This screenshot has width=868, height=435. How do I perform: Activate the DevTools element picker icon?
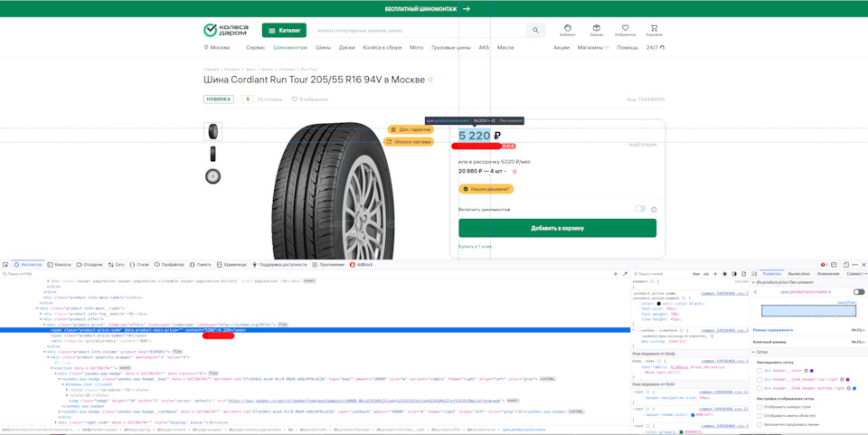coord(5,265)
